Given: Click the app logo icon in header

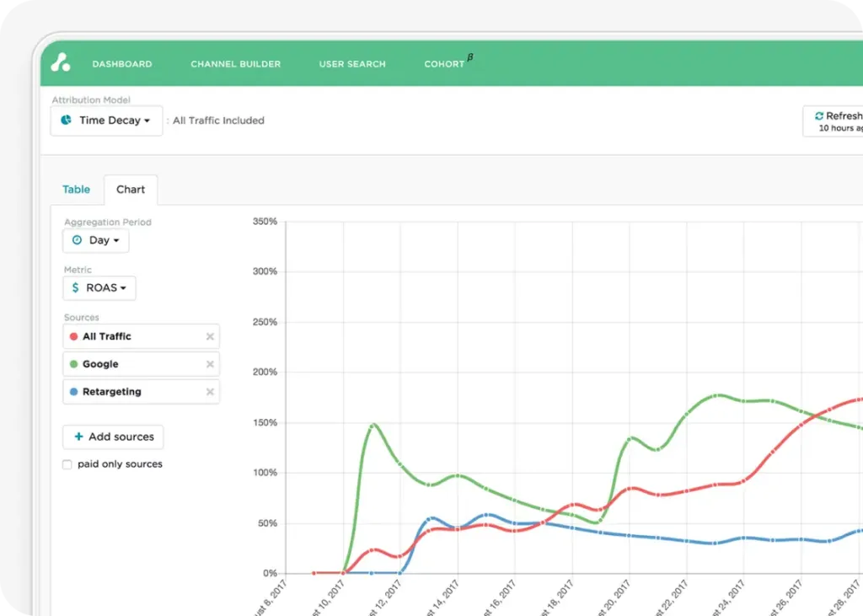Looking at the screenshot, I should pos(61,62).
